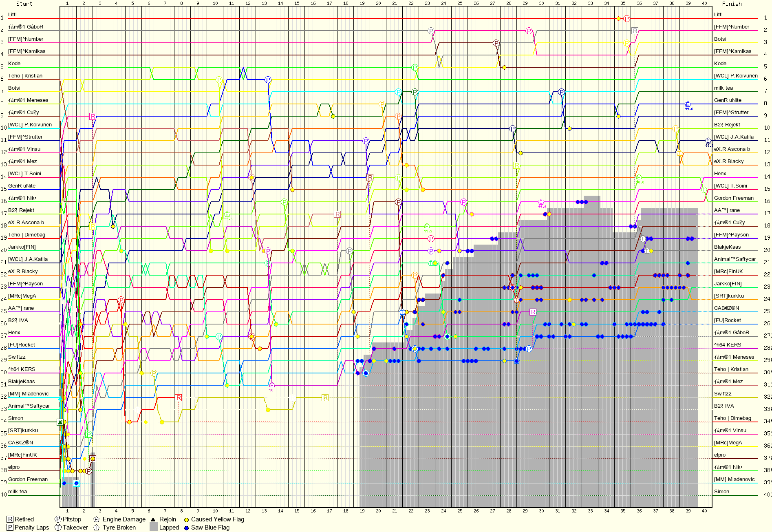
Task: Click the Rejoin triangle legend icon
Action: coord(153,519)
